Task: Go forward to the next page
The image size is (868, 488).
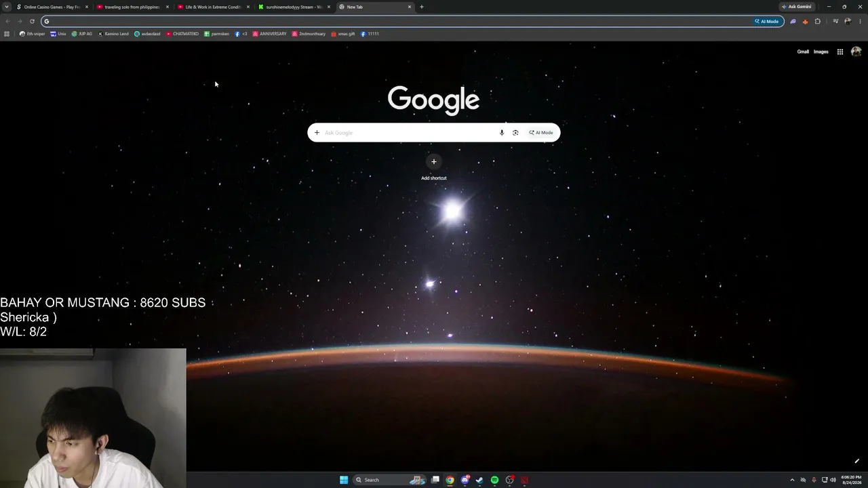Action: click(x=20, y=21)
